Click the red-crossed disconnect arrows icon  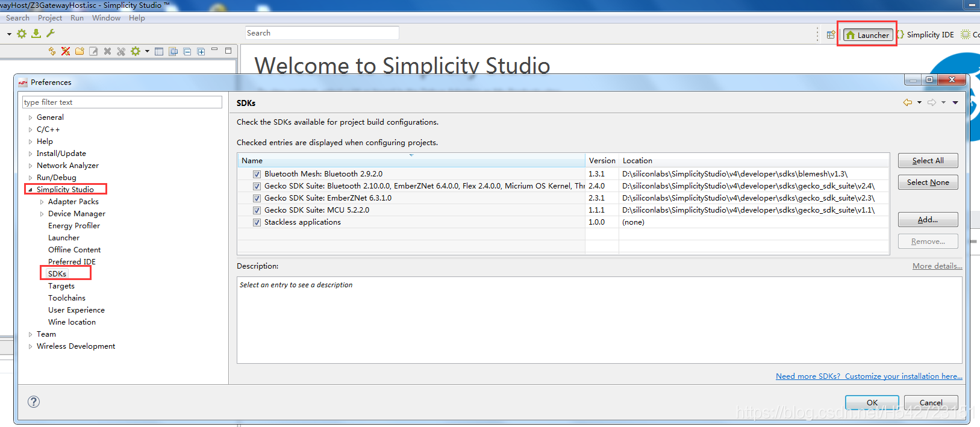tap(66, 51)
